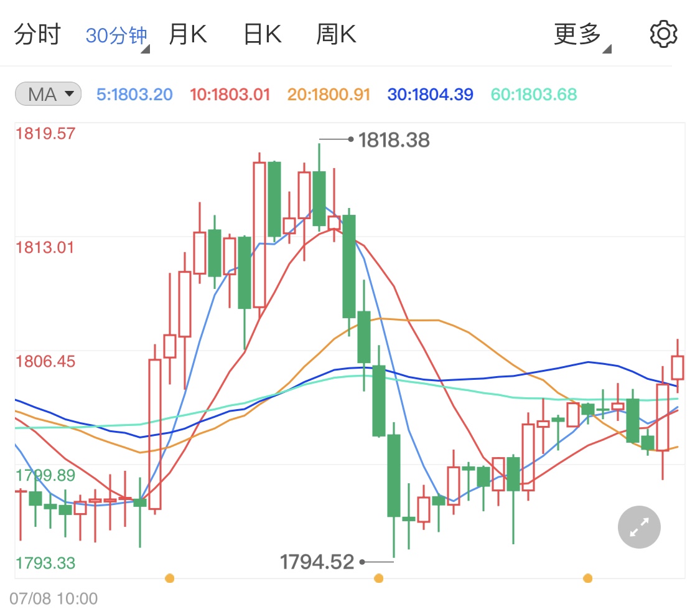
Task: Click the 1818.38 high price label
Action: pos(394,140)
